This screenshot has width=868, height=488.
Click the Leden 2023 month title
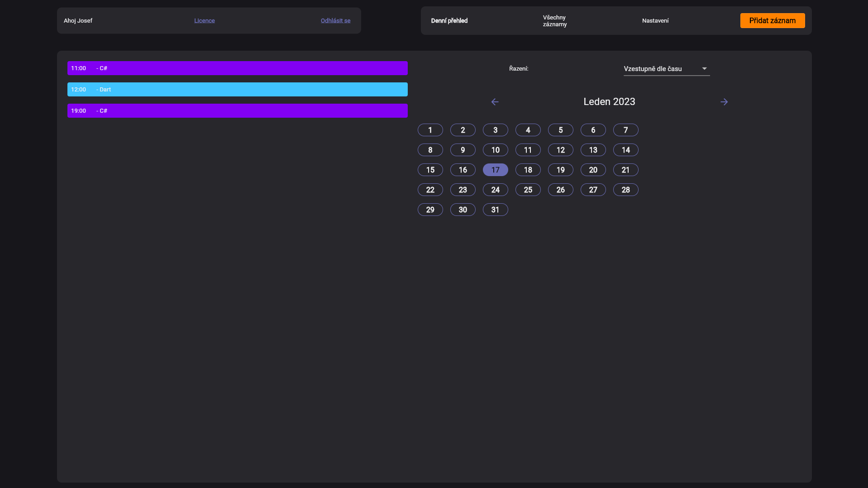point(609,102)
